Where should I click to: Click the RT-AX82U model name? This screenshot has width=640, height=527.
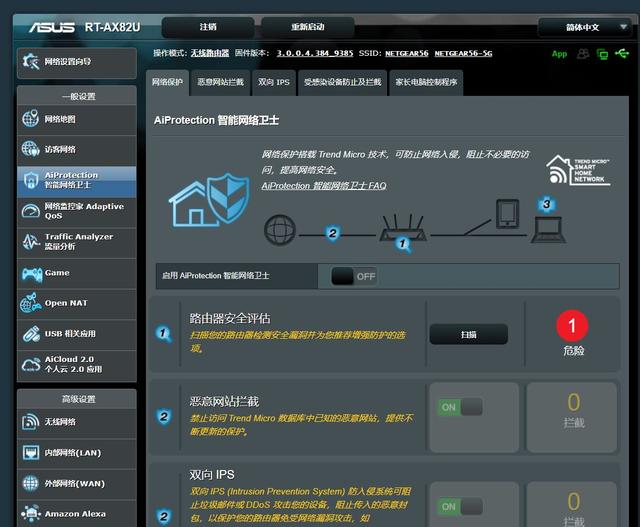click(112, 27)
